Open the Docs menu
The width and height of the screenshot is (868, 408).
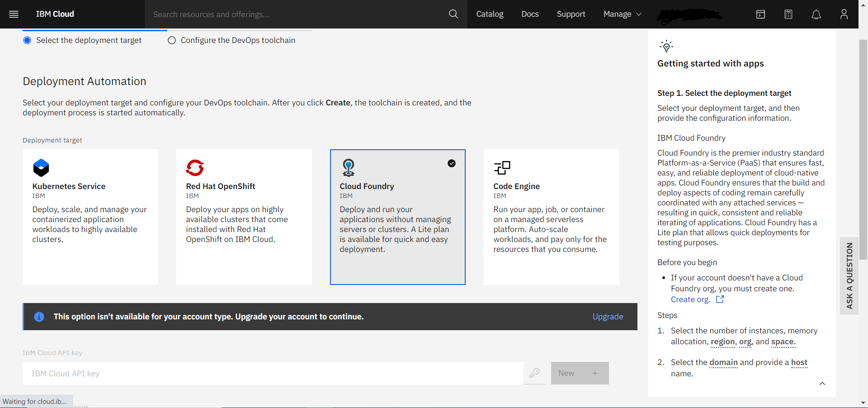coord(530,14)
